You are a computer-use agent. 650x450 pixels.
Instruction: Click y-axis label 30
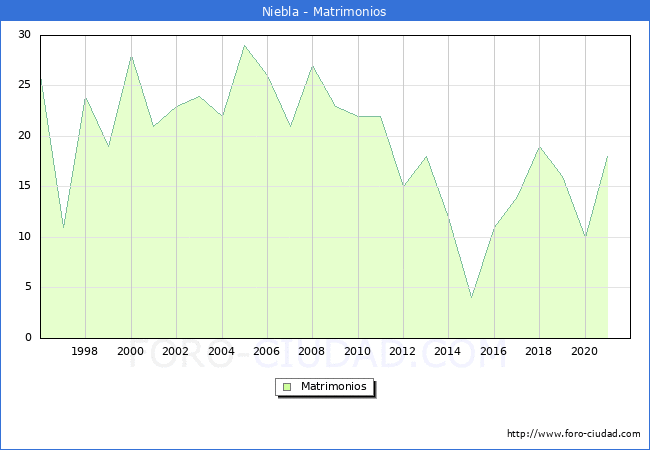click(x=25, y=34)
